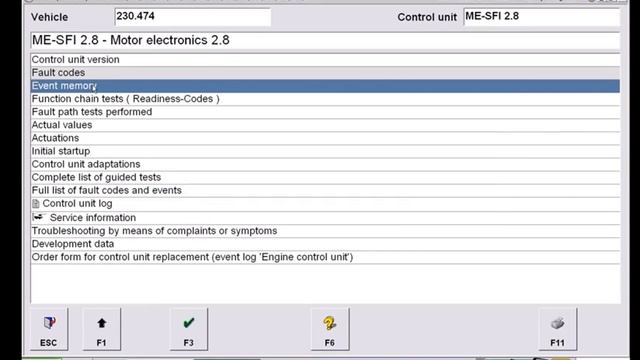Select Control unit adaptations

coord(325,164)
